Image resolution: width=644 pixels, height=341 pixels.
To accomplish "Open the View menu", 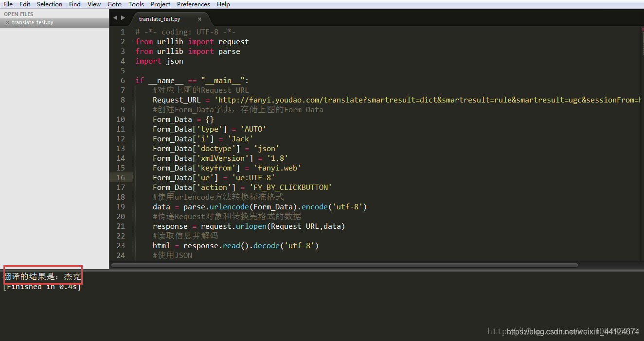I will [94, 4].
